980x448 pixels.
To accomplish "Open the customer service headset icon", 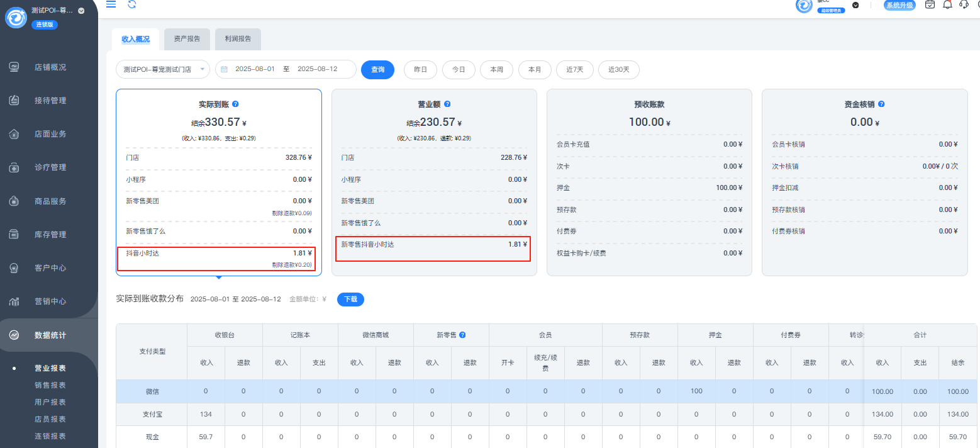I will [x=964, y=4].
